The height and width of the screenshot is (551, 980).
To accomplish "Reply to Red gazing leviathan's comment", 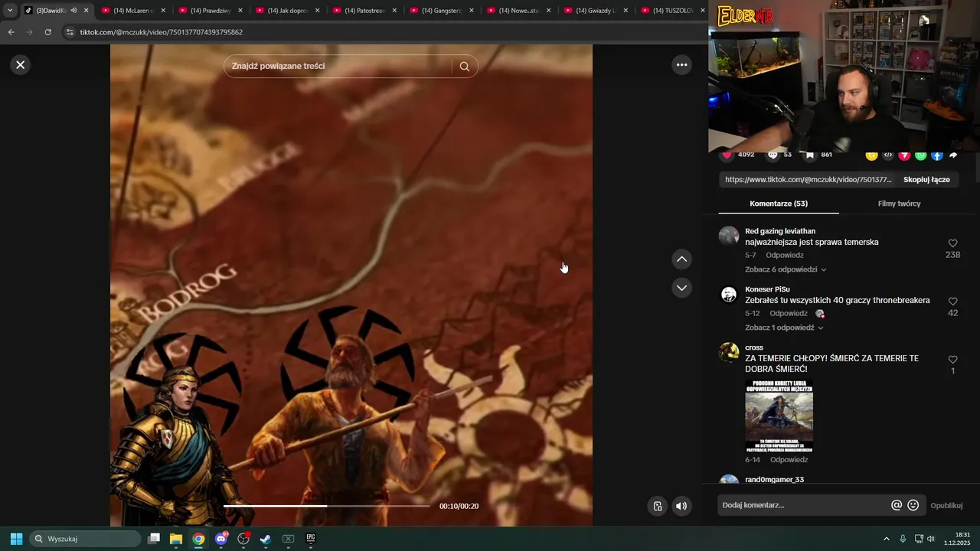I will click(785, 256).
